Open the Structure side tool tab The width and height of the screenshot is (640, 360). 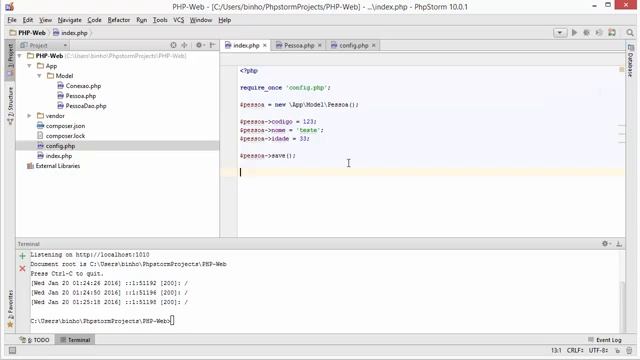coord(10,106)
